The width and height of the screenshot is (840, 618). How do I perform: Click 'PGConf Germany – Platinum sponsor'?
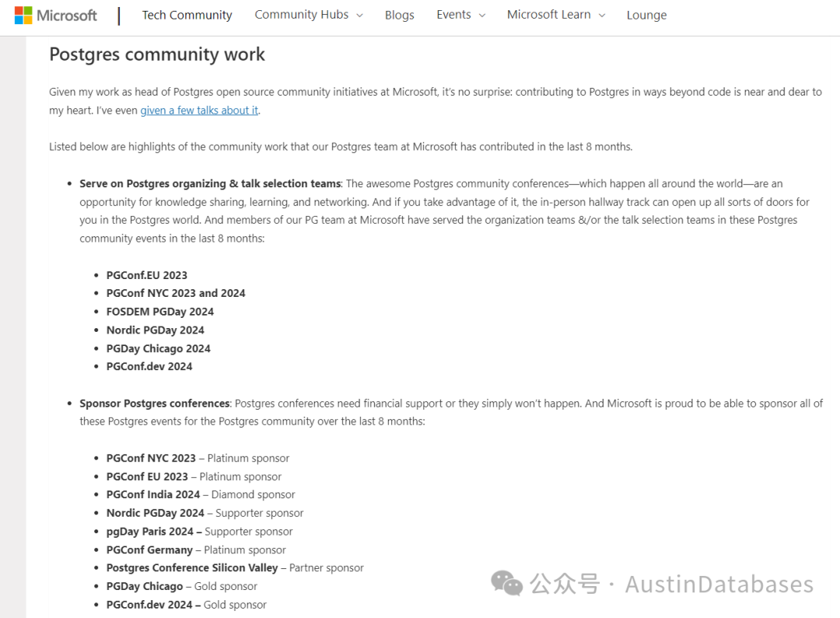point(196,550)
